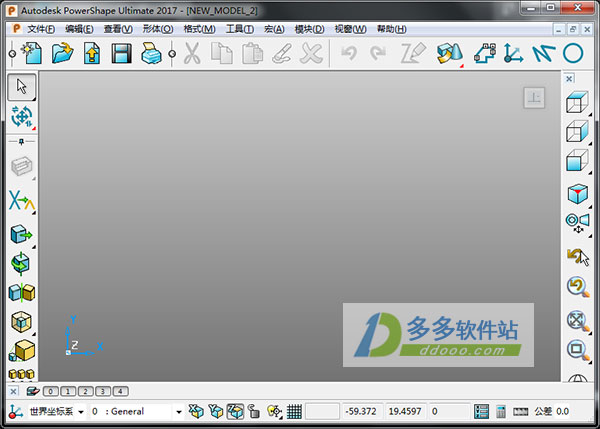Click the move/copy items cube icon
The width and height of the screenshot is (600, 429).
click(21, 234)
